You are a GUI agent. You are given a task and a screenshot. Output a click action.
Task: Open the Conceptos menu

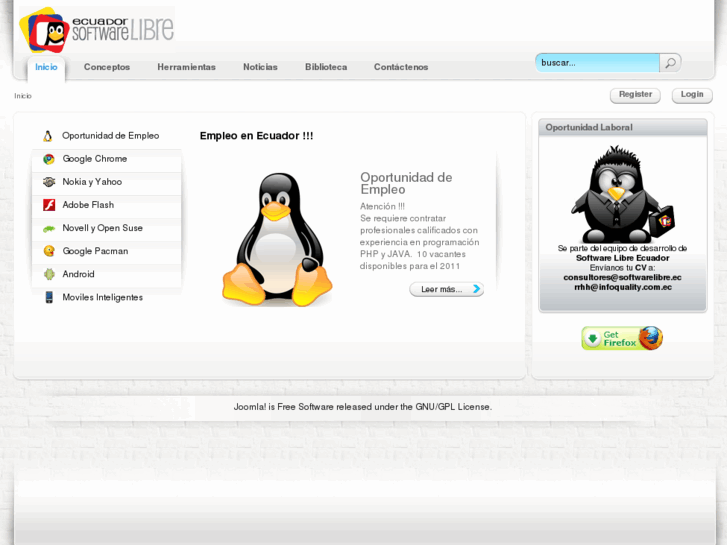tap(107, 67)
